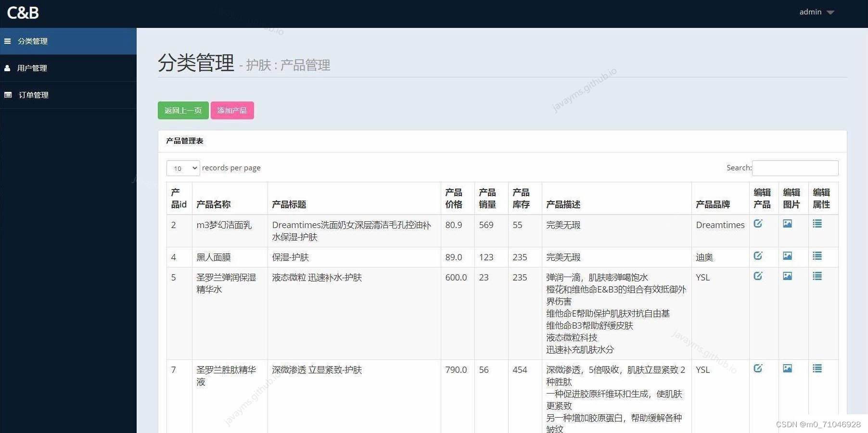
Task: Click the 产品管理表 panel heading
Action: pyautogui.click(x=185, y=141)
